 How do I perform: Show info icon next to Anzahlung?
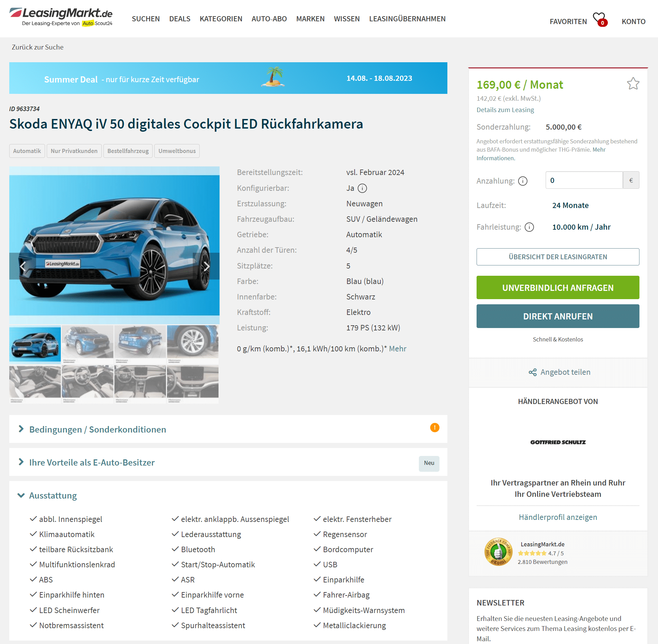[x=523, y=181]
